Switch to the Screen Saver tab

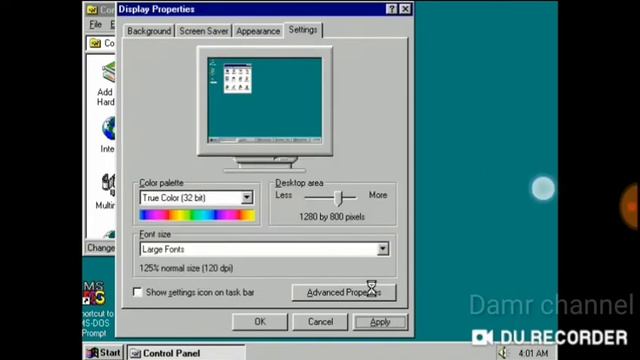click(204, 31)
